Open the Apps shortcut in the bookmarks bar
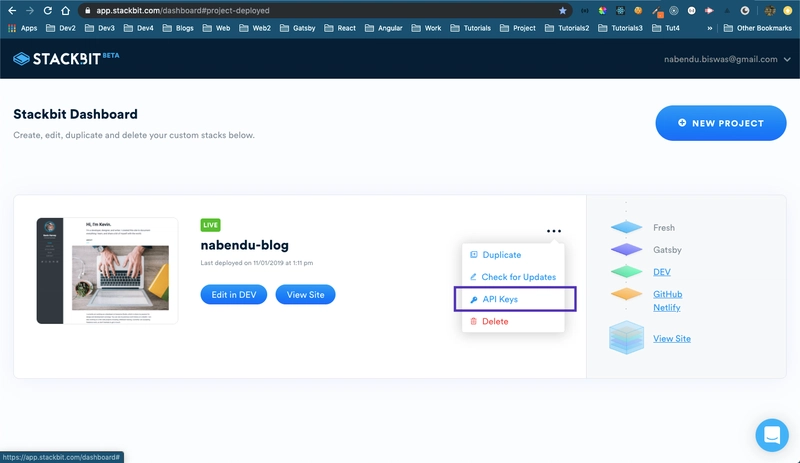Image resolution: width=800 pixels, height=463 pixels. click(x=22, y=28)
